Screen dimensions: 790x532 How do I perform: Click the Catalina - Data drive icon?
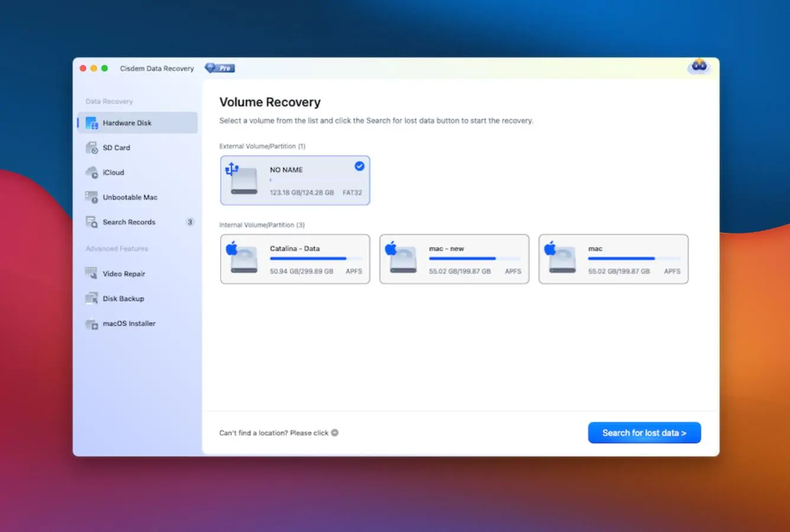[x=242, y=258]
